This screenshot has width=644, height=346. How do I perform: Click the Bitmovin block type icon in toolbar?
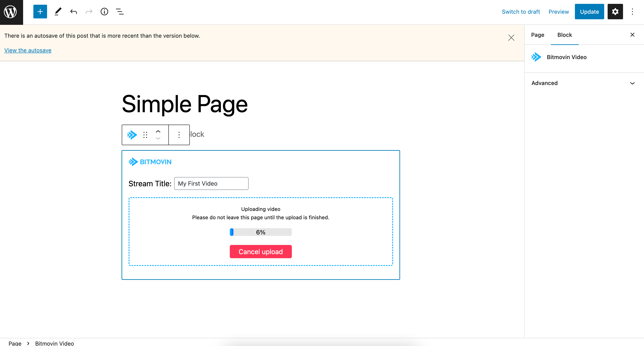tap(132, 135)
